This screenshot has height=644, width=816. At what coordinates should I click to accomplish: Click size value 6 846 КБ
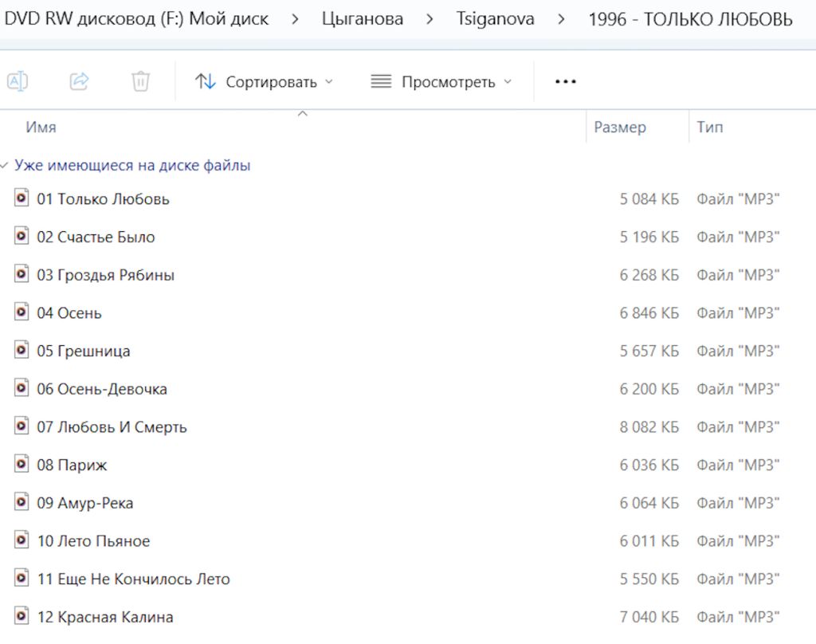(x=649, y=313)
